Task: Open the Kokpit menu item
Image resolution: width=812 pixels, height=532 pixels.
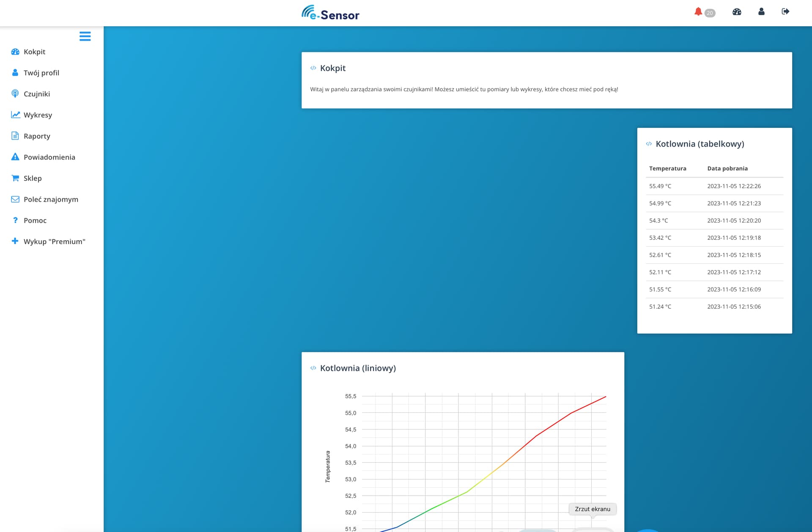Action: (x=34, y=52)
